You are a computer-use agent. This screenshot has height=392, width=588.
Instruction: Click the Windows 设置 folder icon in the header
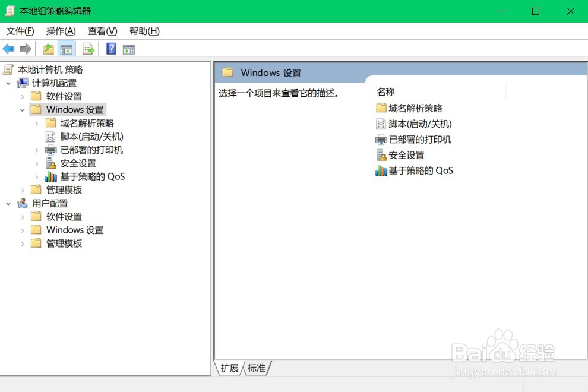(x=228, y=72)
